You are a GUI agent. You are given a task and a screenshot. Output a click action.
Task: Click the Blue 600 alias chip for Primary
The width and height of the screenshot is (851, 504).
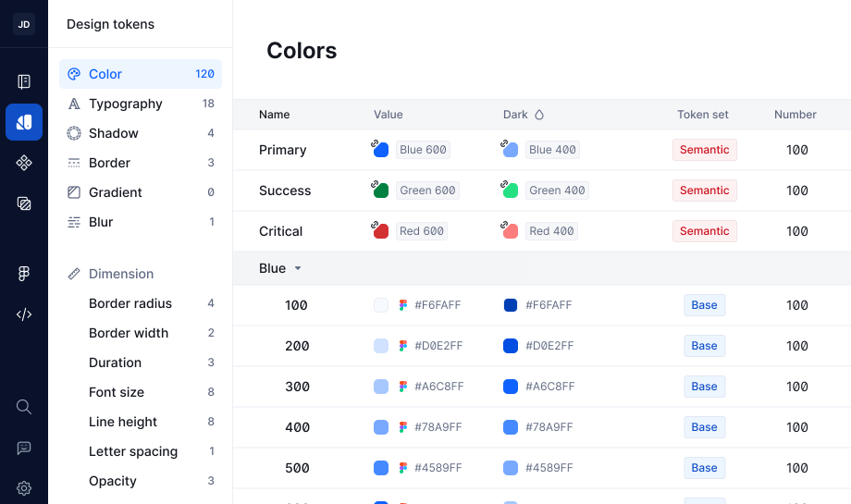423,150
